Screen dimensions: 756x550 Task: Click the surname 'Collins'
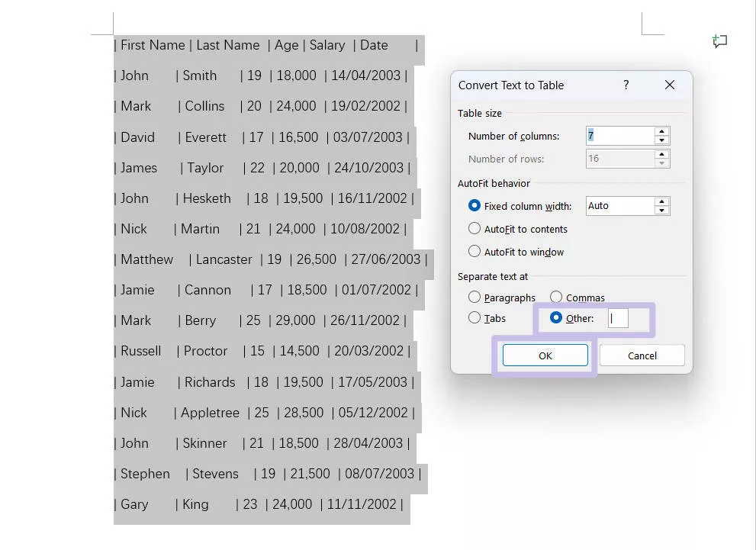205,106
